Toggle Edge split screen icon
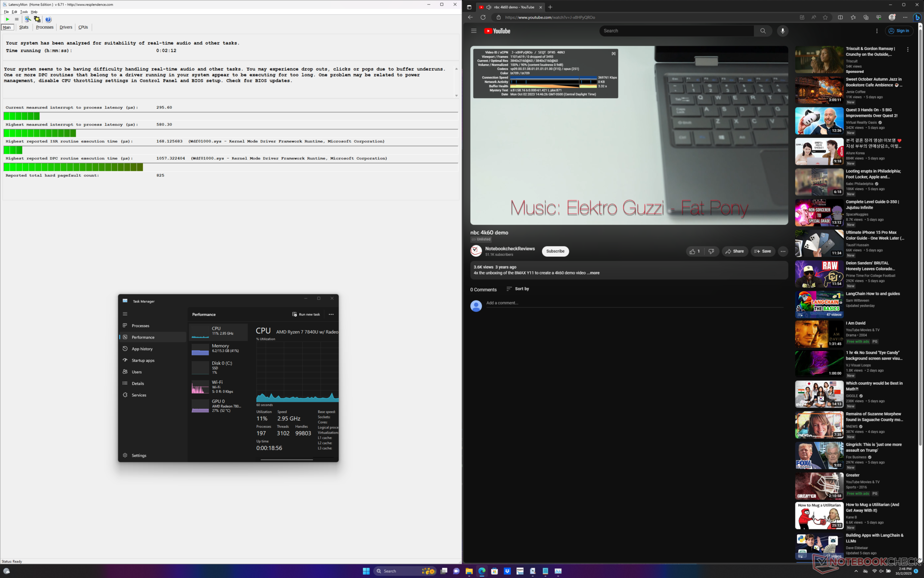This screenshot has height=578, width=924. pyautogui.click(x=840, y=17)
